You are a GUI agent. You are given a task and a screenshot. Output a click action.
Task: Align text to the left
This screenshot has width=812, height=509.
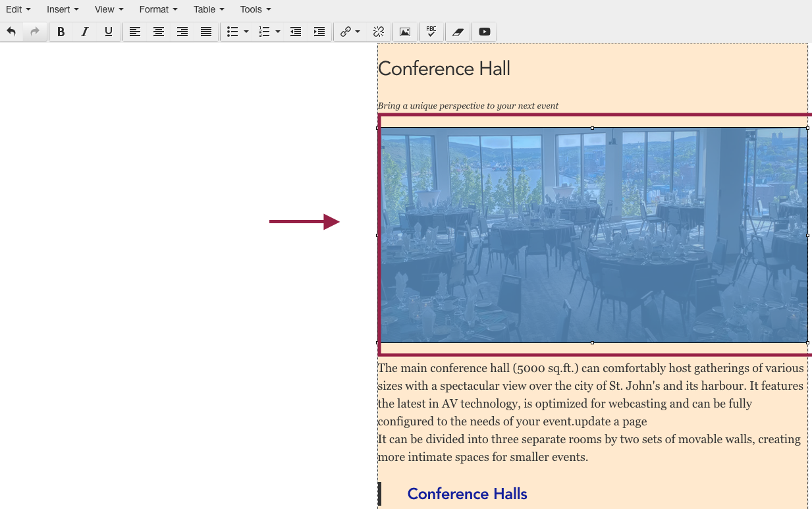[135, 32]
